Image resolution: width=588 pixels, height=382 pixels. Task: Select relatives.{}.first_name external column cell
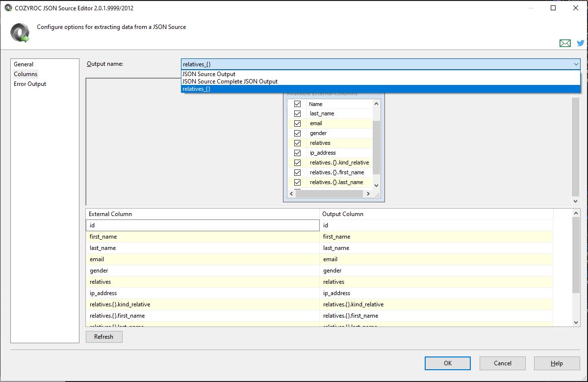coord(203,316)
